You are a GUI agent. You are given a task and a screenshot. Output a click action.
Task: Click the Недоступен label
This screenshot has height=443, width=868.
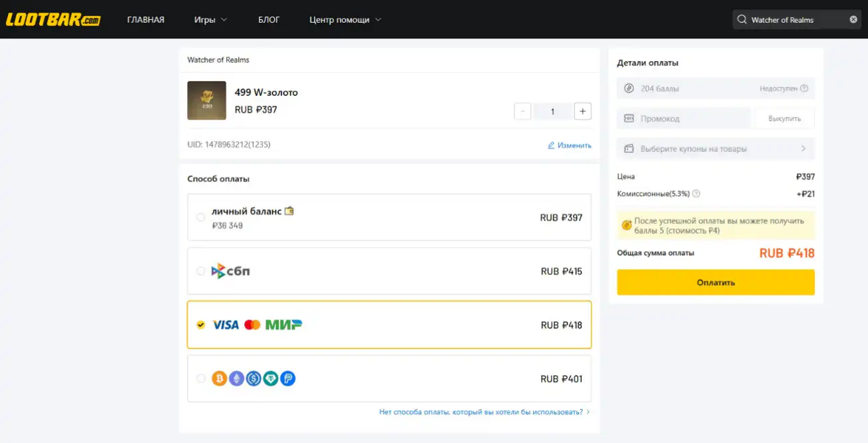click(x=778, y=89)
